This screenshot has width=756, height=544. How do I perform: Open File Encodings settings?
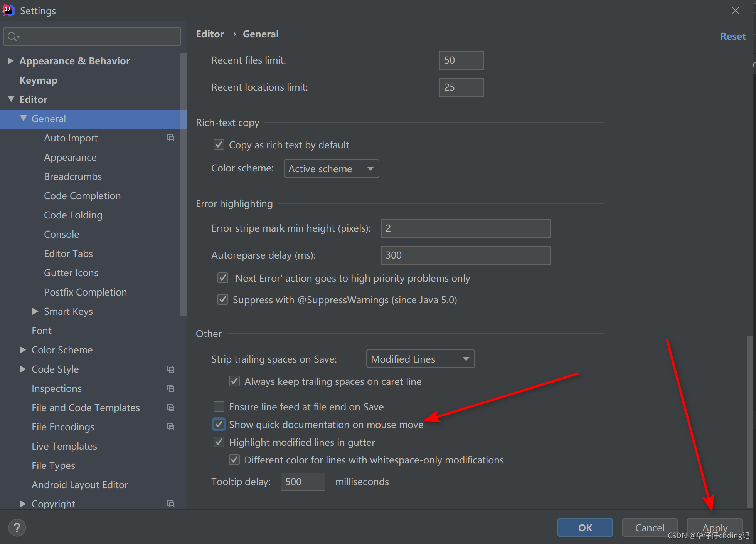pos(63,427)
